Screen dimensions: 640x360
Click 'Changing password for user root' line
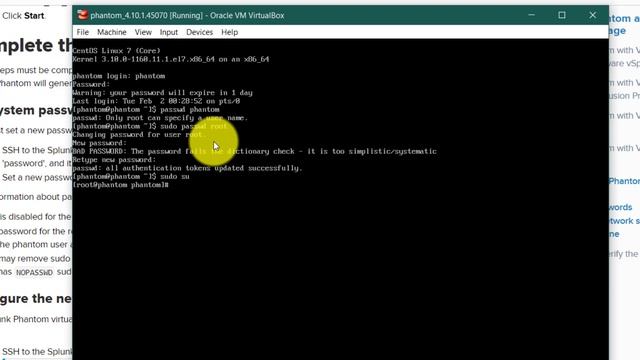tap(139, 135)
